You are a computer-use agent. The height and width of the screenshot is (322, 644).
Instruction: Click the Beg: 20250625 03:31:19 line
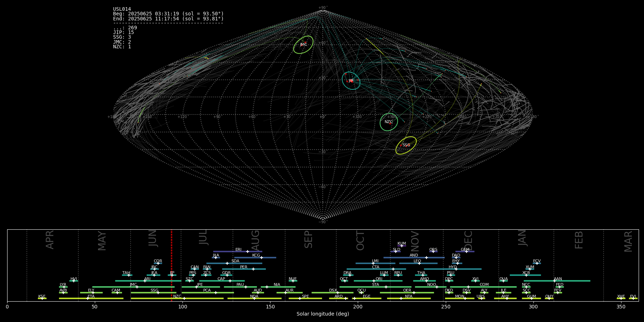tap(169, 14)
